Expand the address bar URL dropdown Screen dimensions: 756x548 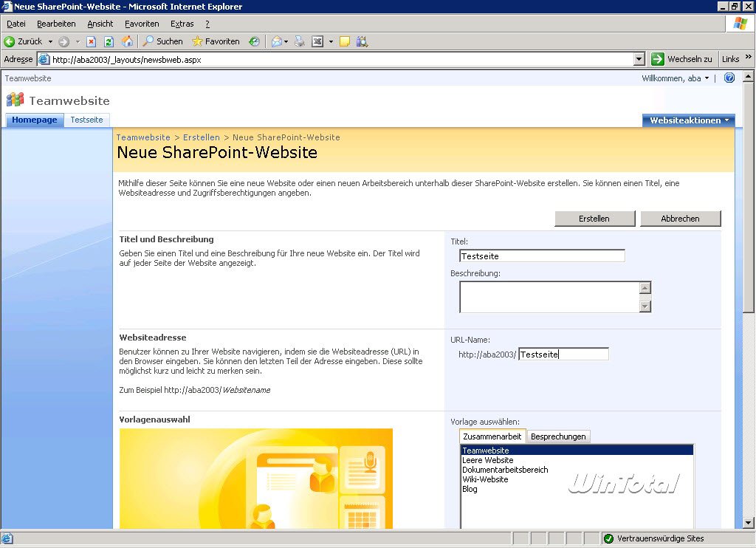point(639,59)
